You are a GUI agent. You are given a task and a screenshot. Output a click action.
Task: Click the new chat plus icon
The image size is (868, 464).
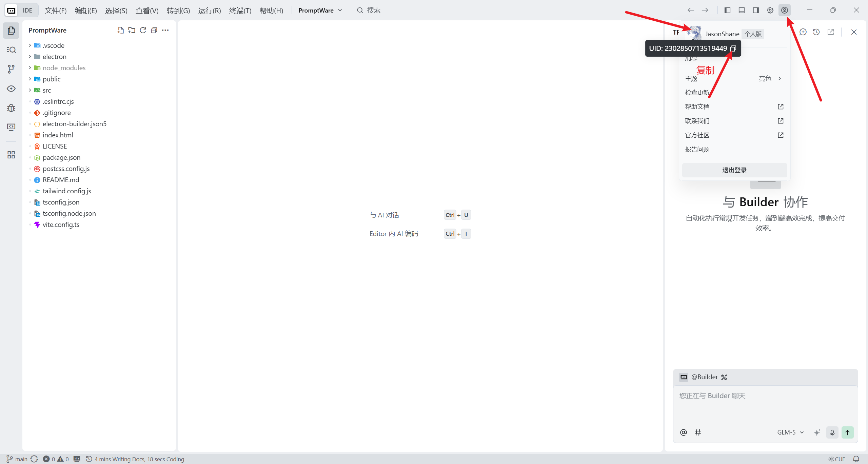click(803, 32)
